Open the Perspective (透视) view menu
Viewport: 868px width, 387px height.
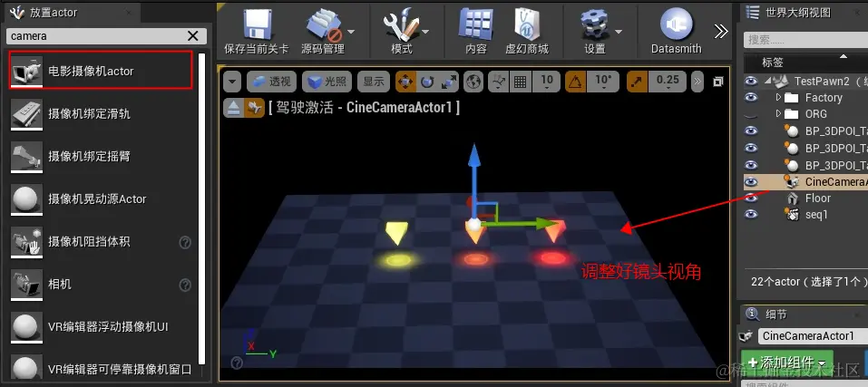point(272,82)
